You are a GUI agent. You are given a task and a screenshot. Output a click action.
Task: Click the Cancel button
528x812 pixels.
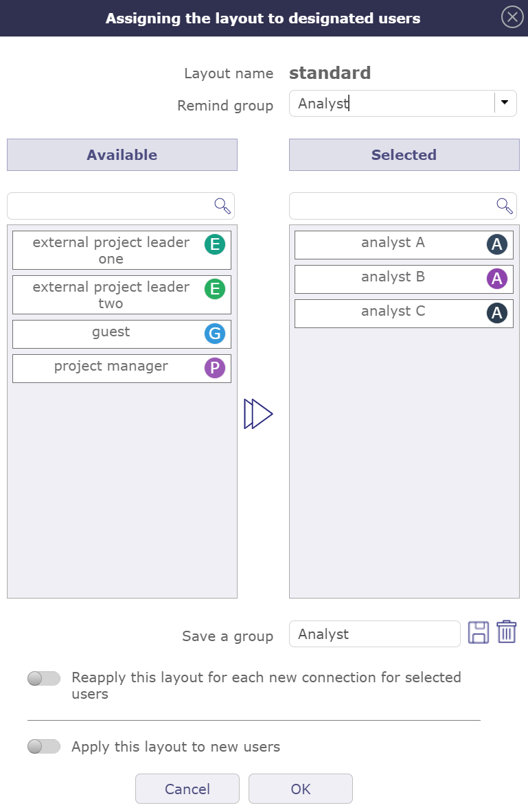point(187,789)
